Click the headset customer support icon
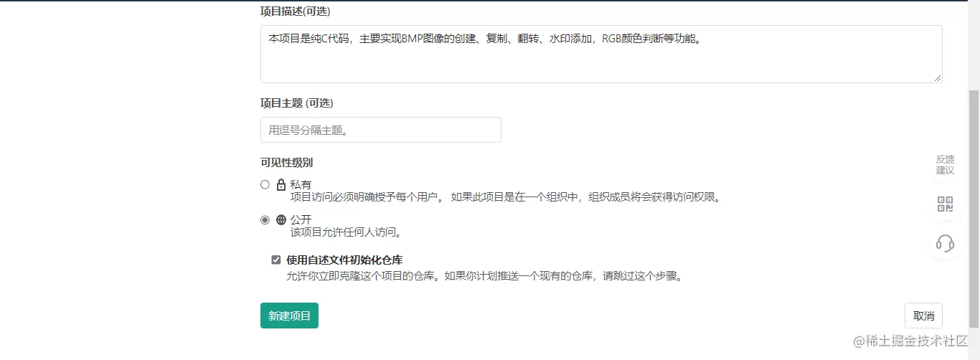The height and width of the screenshot is (360, 980). [x=946, y=244]
